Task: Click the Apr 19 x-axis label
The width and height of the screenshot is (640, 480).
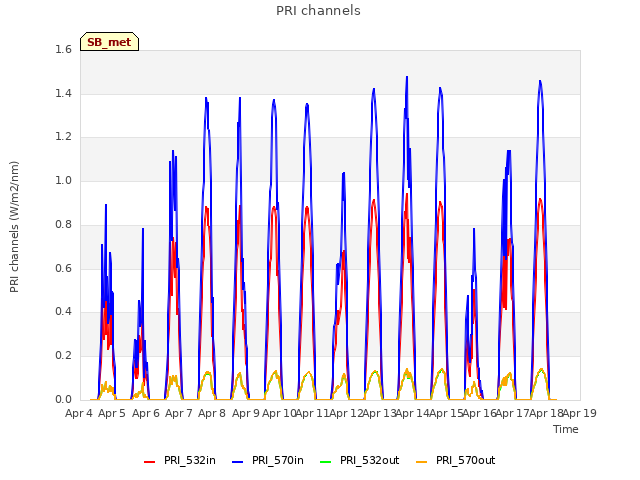Action: (x=580, y=413)
